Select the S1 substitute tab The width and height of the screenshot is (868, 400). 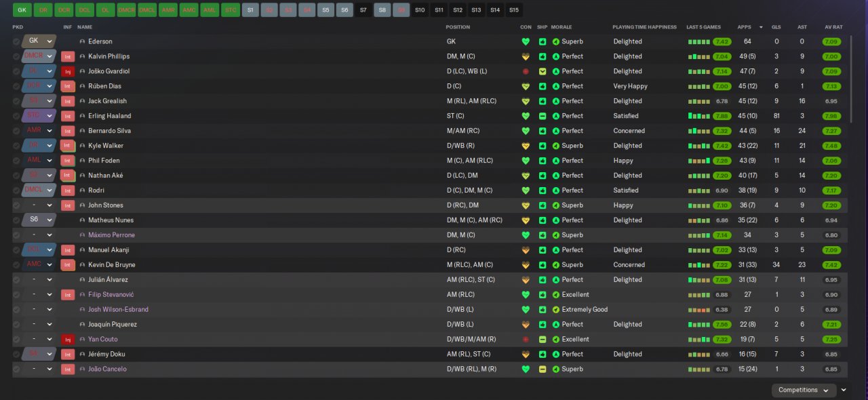pyautogui.click(x=250, y=10)
